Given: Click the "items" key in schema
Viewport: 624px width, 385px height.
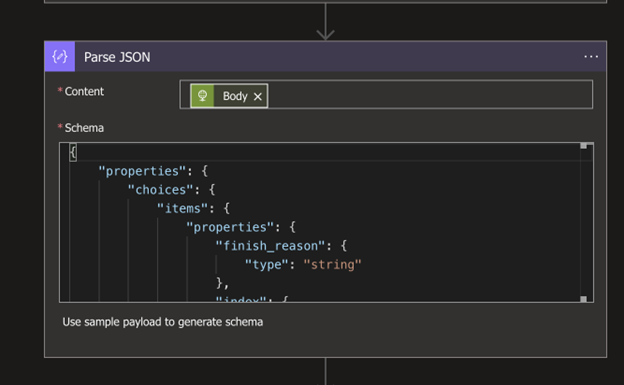Looking at the screenshot, I should tap(182, 208).
